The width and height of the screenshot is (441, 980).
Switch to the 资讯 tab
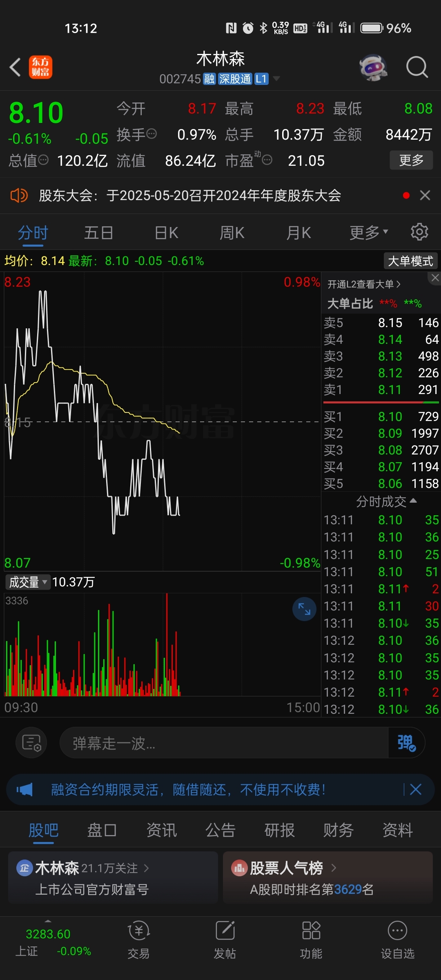(x=162, y=830)
